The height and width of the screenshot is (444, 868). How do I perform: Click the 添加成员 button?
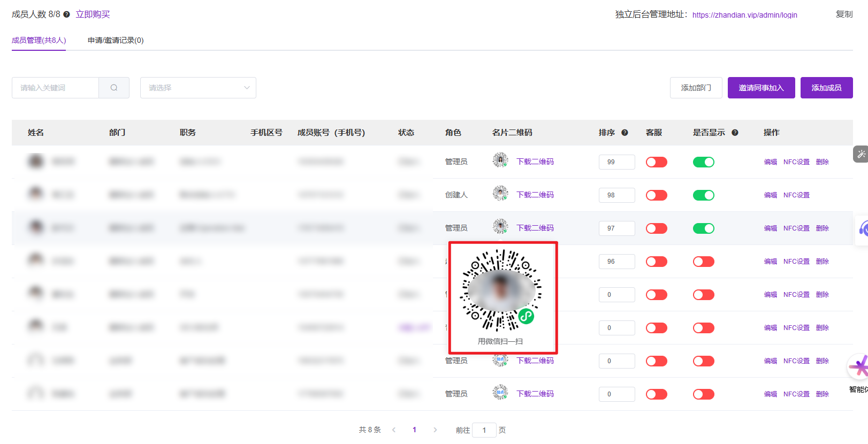point(827,88)
